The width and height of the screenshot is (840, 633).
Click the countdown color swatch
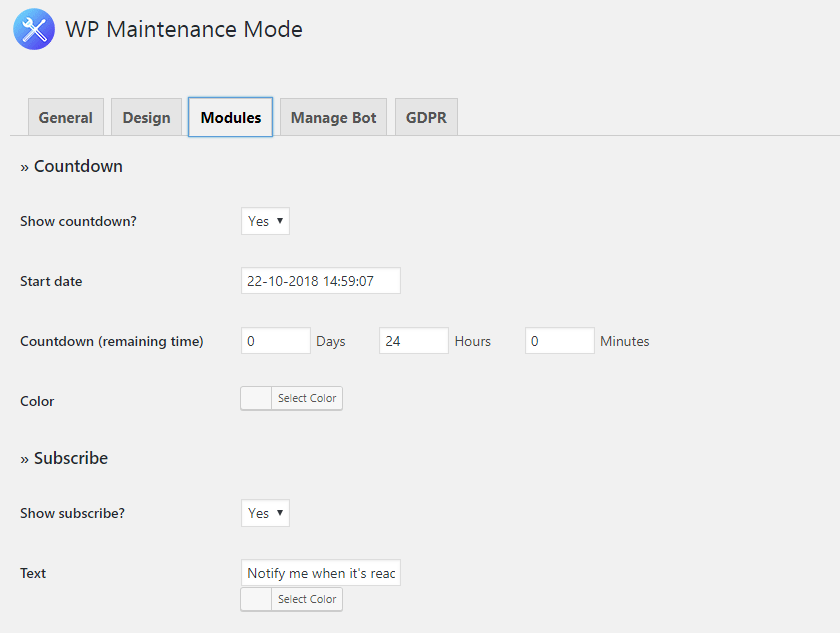click(257, 398)
